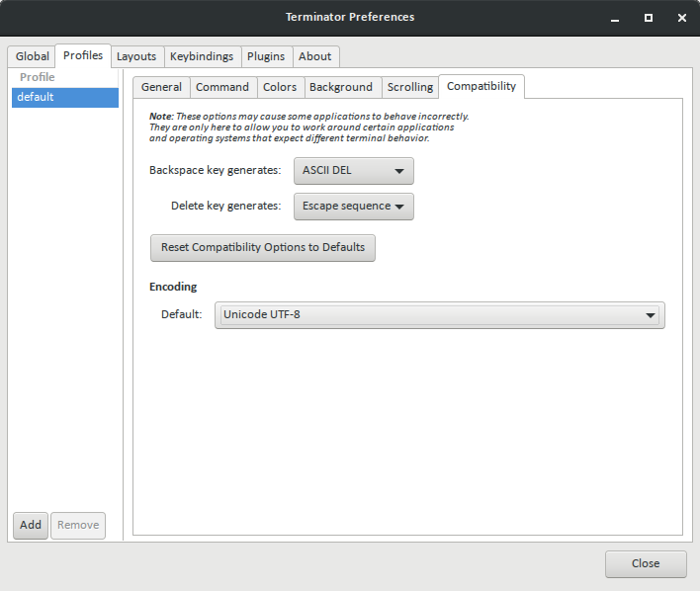Screen dimensions: 700x591
Task: Click the Remove profile button
Action: [x=78, y=526]
